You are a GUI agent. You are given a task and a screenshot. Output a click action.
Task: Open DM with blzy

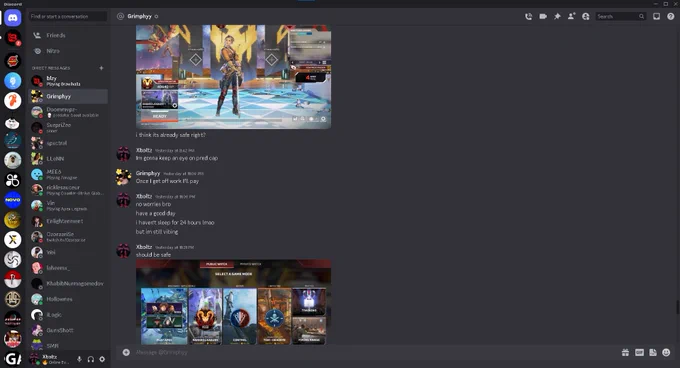[68, 81]
